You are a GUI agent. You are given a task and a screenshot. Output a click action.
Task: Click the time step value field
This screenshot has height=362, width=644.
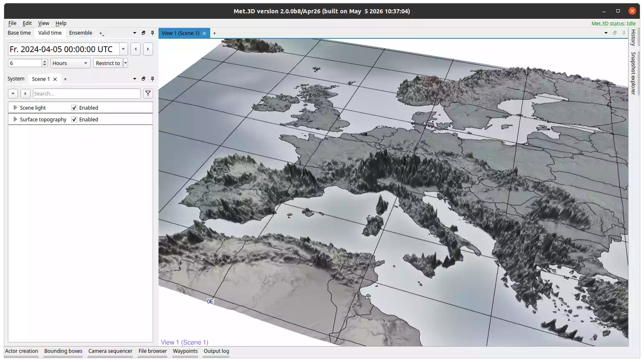click(25, 63)
